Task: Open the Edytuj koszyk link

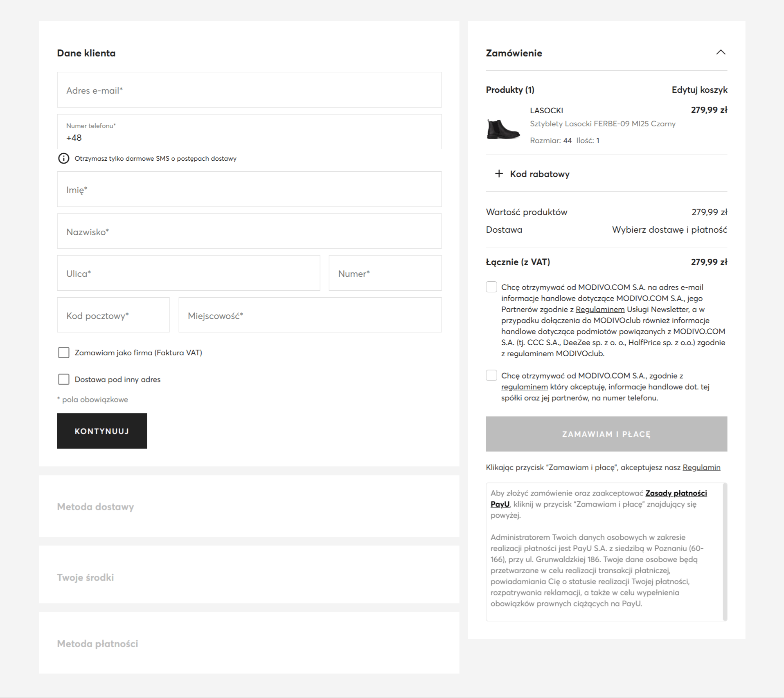Action: point(699,90)
